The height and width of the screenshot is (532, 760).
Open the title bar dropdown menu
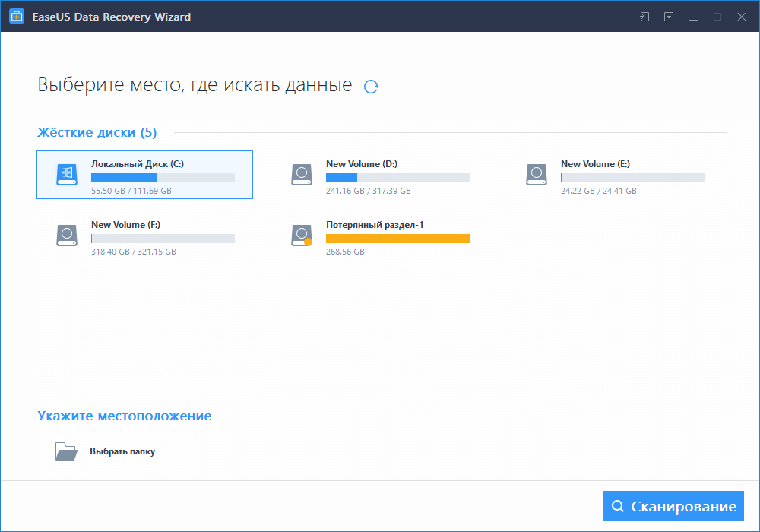pos(669,17)
